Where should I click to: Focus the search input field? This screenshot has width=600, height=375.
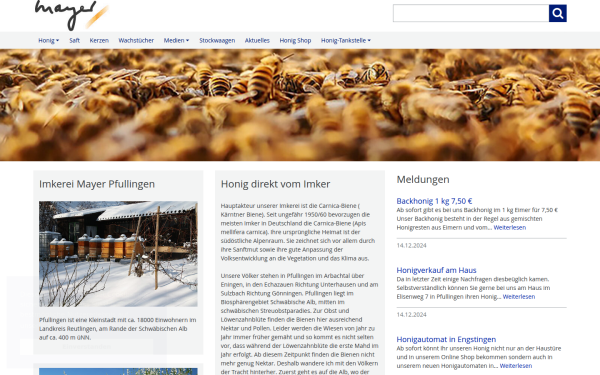coord(471,13)
